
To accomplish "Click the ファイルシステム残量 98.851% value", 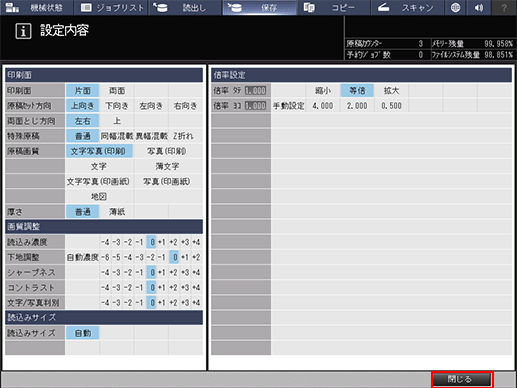I will pyautogui.click(x=498, y=55).
